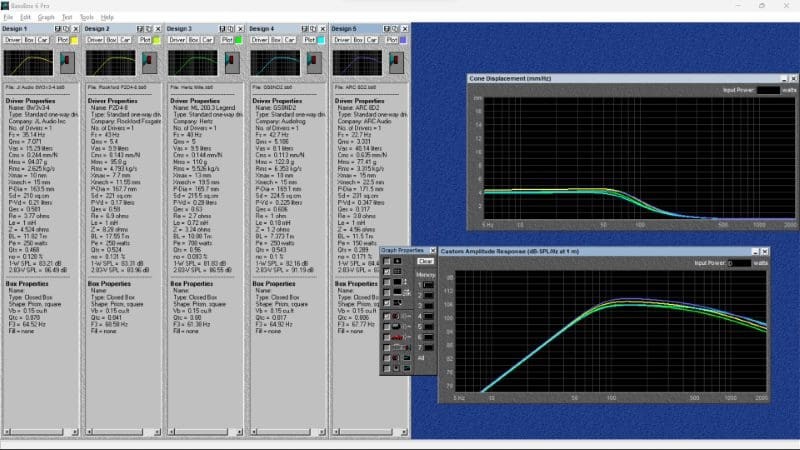Open Design 5 mini response graph thumbnail
Screen dimensions: 800x450
pos(358,63)
